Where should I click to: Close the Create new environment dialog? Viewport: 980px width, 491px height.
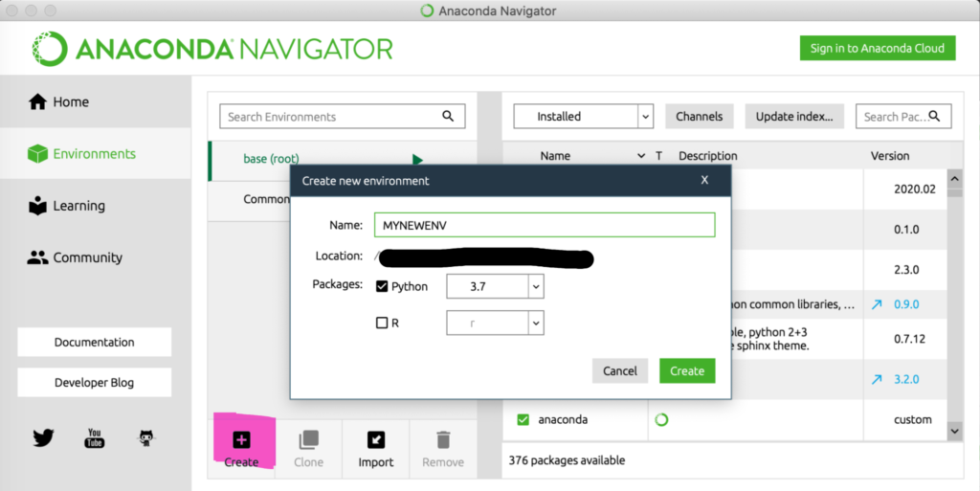click(x=704, y=180)
